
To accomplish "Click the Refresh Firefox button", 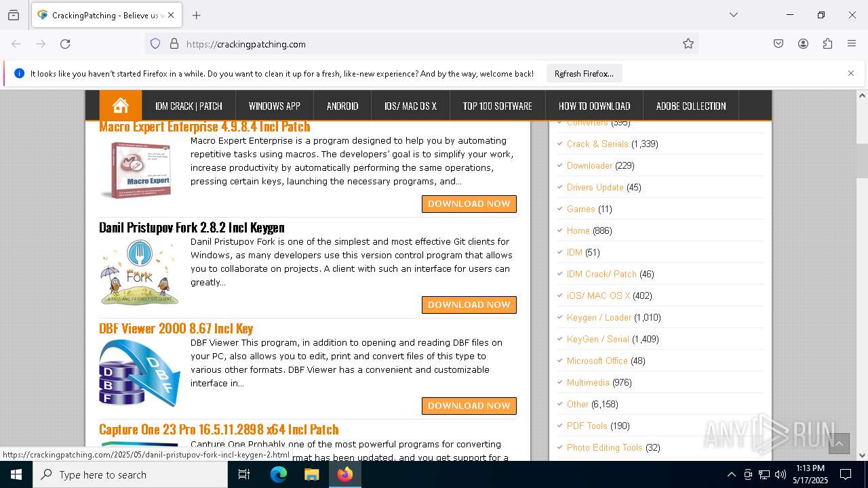I will pos(584,73).
